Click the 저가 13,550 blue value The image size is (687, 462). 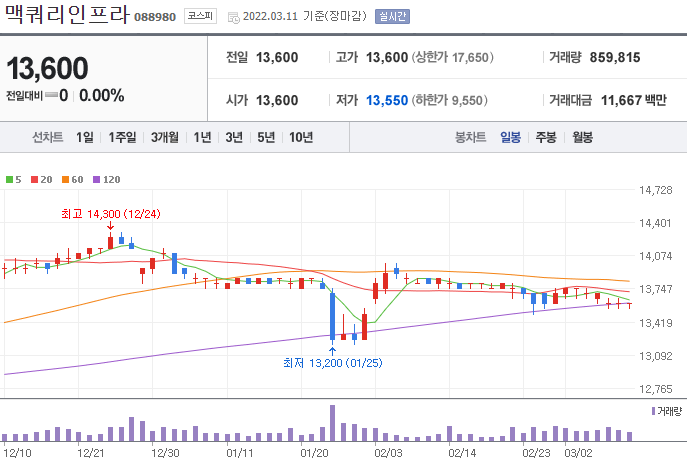click(387, 100)
